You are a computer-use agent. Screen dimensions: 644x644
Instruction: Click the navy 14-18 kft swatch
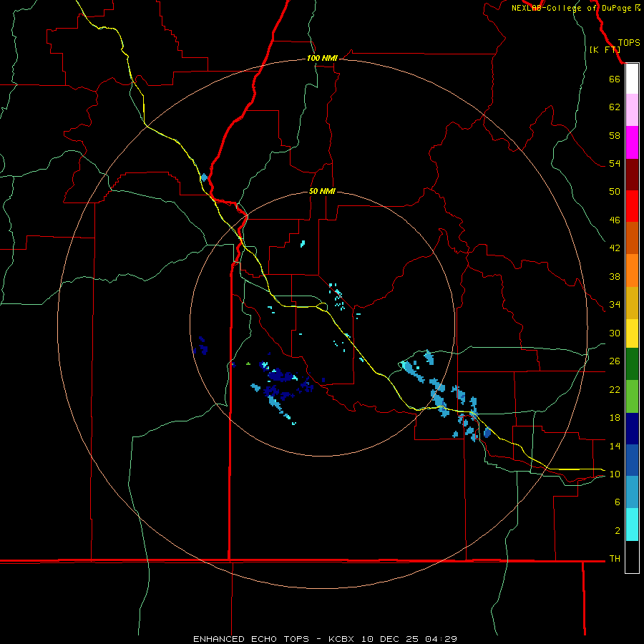tap(632, 429)
